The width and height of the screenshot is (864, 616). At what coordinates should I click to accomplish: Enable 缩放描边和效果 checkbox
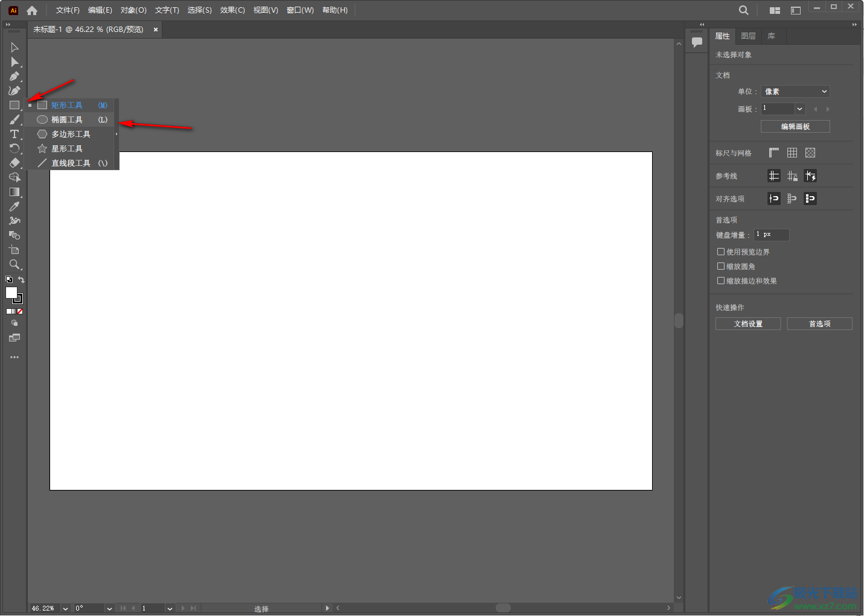721,281
